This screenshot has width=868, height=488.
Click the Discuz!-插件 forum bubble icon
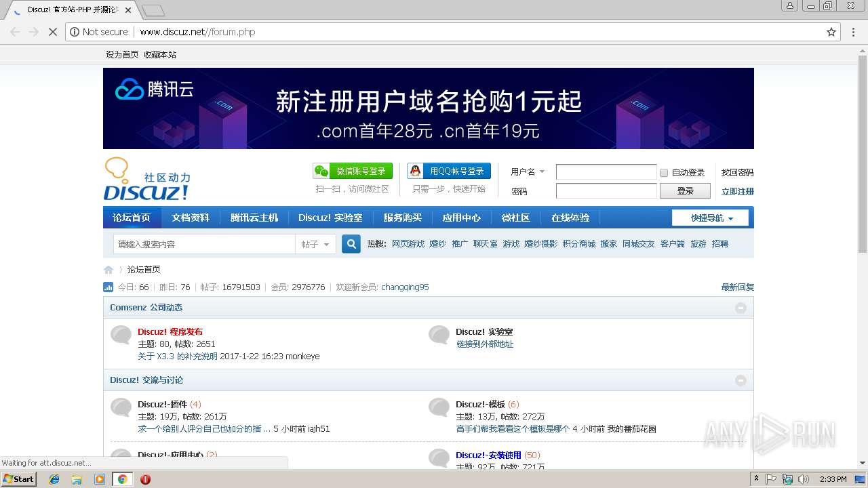click(121, 408)
